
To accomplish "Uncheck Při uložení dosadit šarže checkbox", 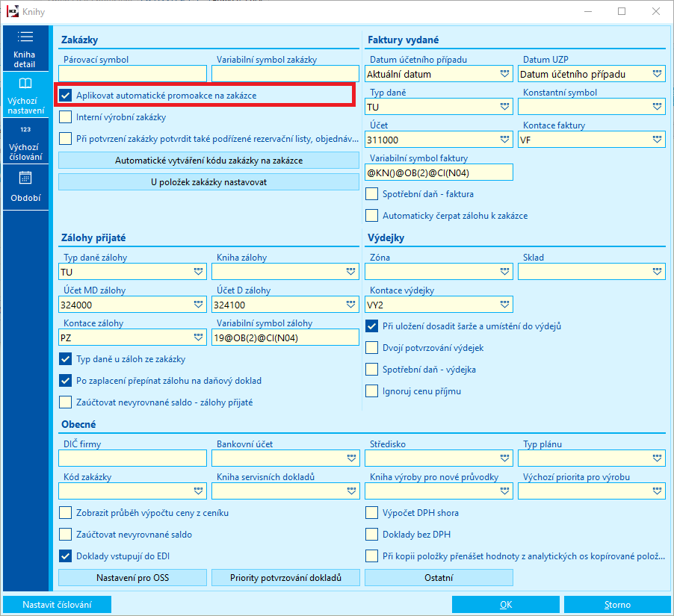I will point(372,326).
